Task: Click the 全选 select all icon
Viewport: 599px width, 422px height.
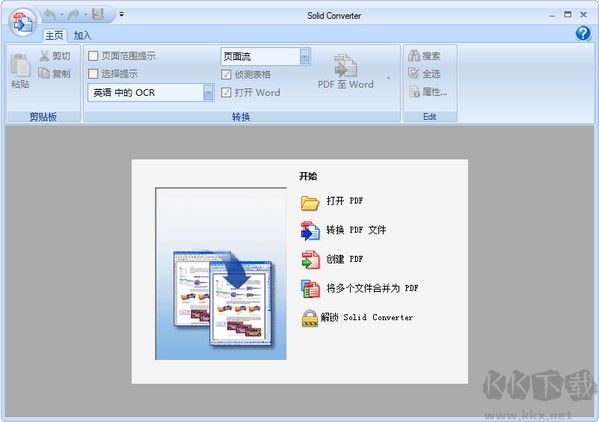Action: [414, 73]
